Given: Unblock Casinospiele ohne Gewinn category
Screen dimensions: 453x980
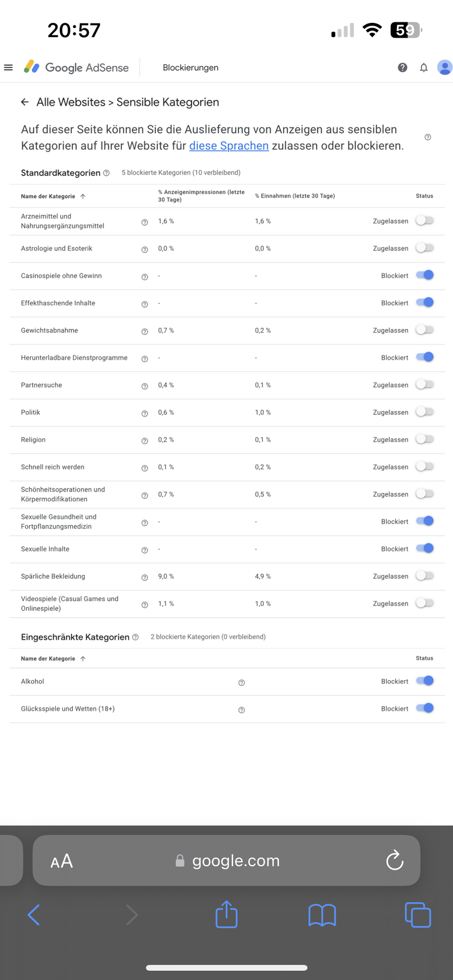Looking at the screenshot, I should coord(425,275).
